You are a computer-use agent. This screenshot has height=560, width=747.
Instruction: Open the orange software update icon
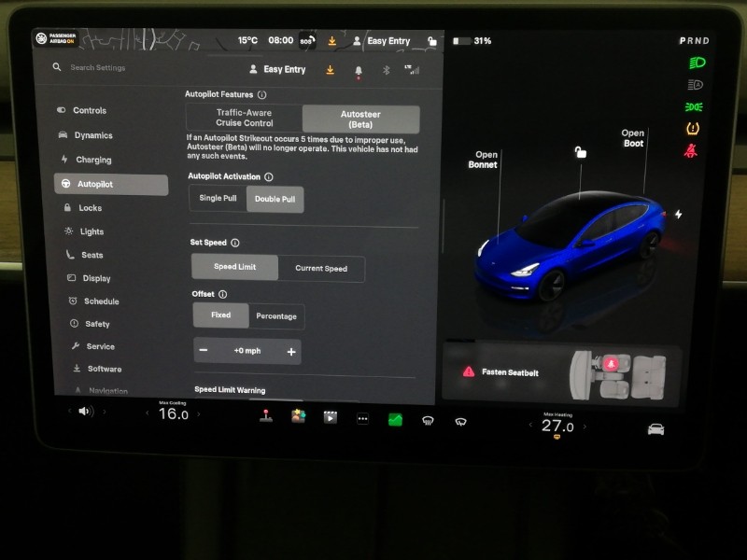[x=330, y=40]
